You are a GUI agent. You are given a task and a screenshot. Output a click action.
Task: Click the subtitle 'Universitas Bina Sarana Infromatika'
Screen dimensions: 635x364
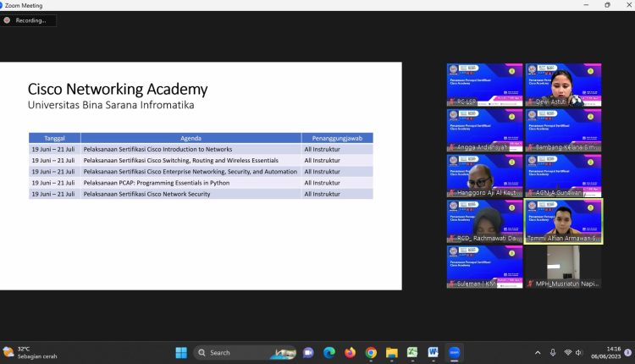tap(111, 105)
